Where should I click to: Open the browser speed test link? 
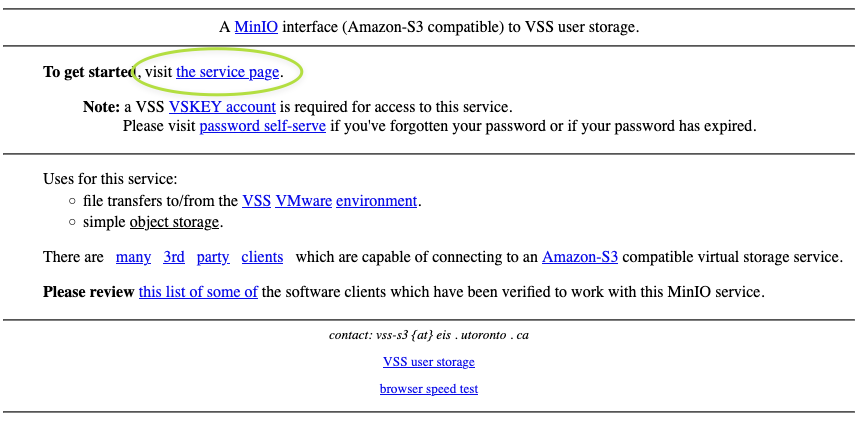point(429,389)
